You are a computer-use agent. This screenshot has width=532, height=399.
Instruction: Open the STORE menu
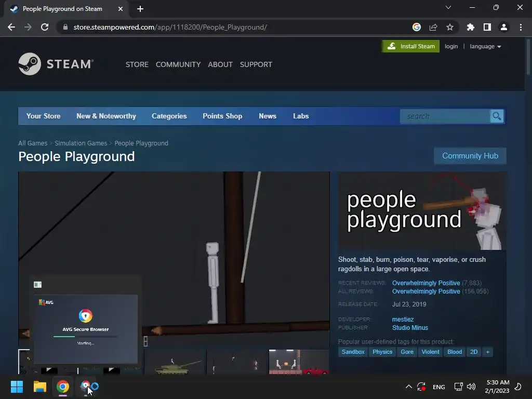[x=137, y=64]
